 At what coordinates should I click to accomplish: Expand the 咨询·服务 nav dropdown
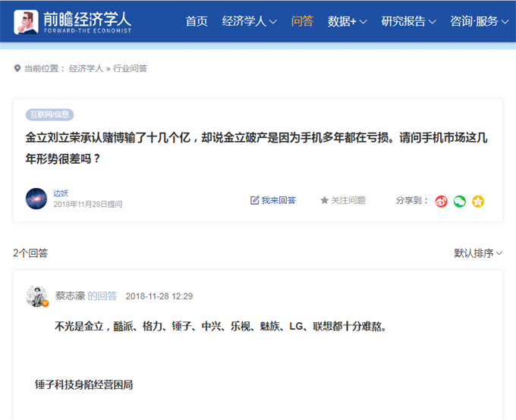(x=479, y=21)
